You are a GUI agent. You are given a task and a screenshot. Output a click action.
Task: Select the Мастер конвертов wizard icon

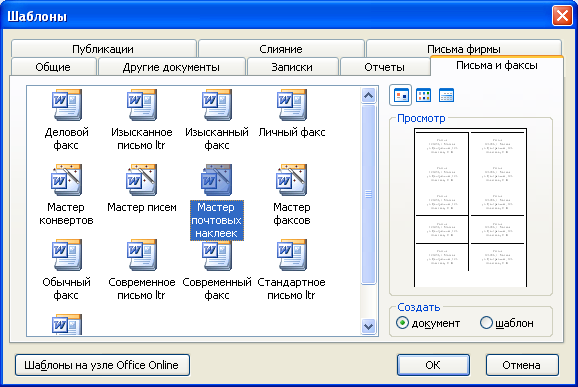pyautogui.click(x=67, y=180)
